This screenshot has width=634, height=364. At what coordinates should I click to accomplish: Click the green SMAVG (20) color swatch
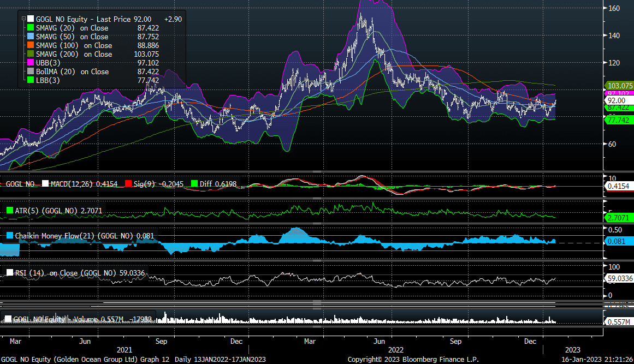pyautogui.click(x=31, y=28)
